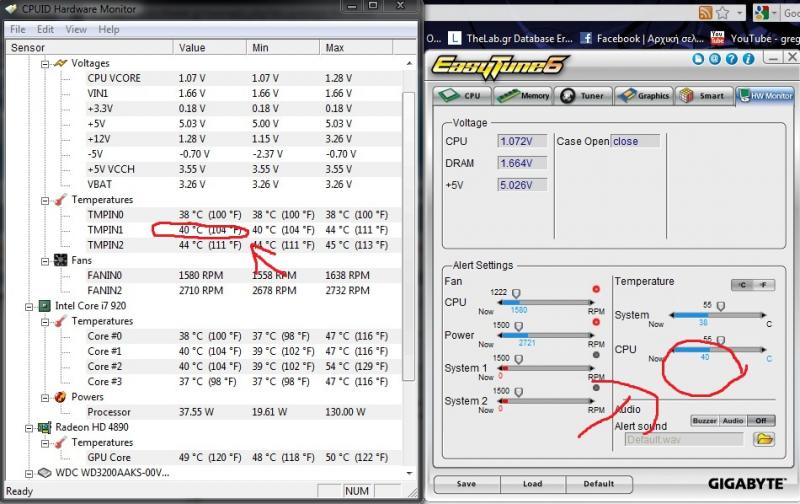The width and height of the screenshot is (800, 504).
Task: Collapse the Powers tree node
Action: click(45, 397)
